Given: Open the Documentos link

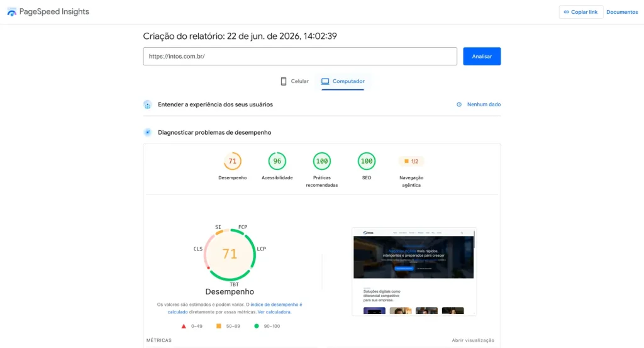Looking at the screenshot, I should 622,12.
